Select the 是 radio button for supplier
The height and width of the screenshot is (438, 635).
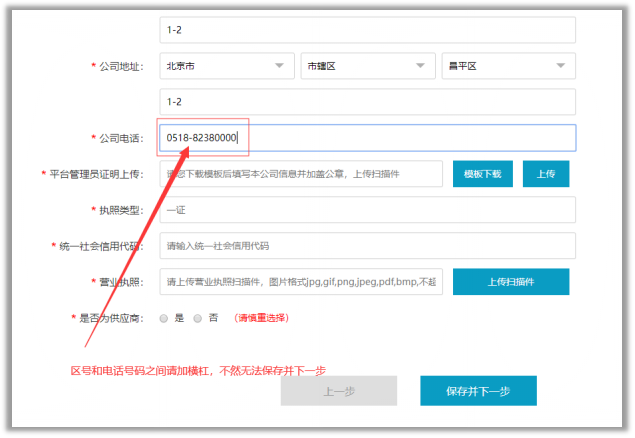[164, 318]
